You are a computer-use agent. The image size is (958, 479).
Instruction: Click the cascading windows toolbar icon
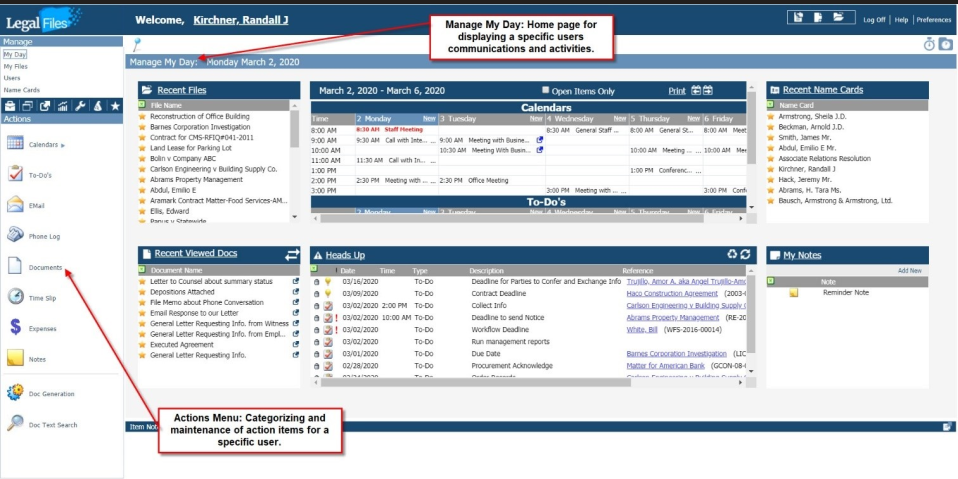point(27,106)
